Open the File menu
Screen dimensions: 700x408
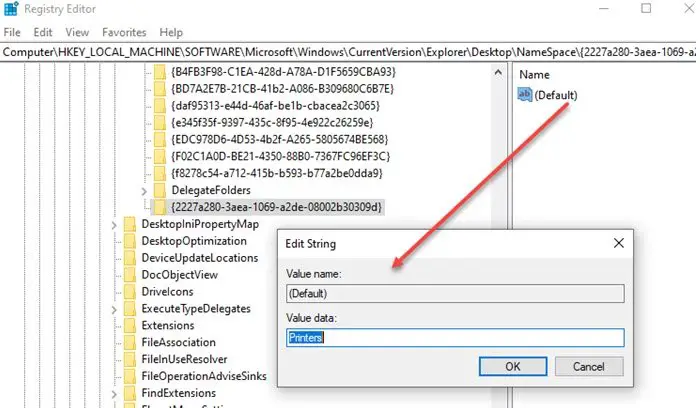12,33
